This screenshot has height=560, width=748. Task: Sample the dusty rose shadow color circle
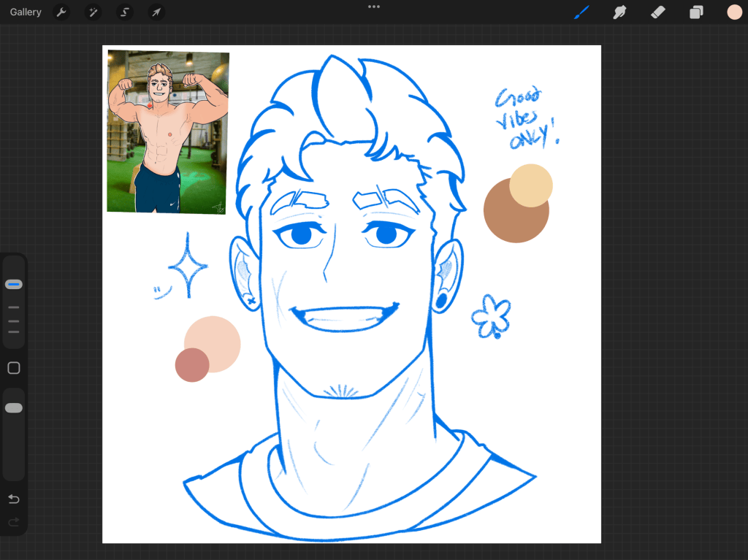192,365
